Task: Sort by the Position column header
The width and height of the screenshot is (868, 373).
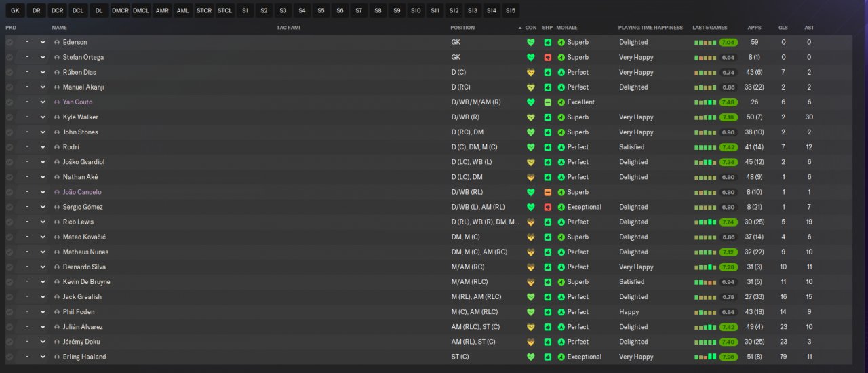Action: pos(462,28)
